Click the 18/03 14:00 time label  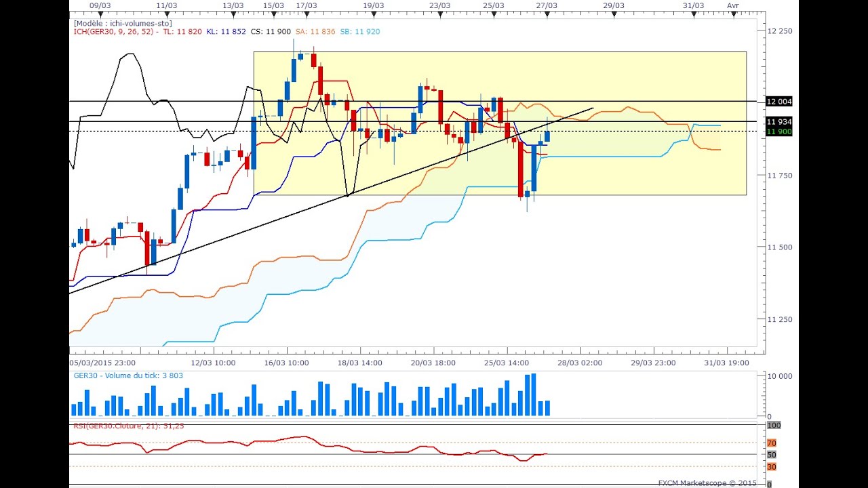[x=360, y=363]
